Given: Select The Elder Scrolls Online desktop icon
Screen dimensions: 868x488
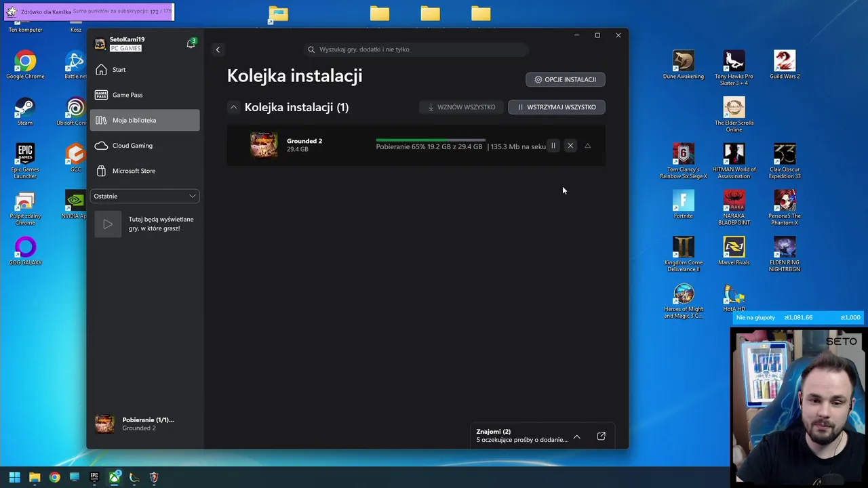Looking at the screenshot, I should 734,115.
